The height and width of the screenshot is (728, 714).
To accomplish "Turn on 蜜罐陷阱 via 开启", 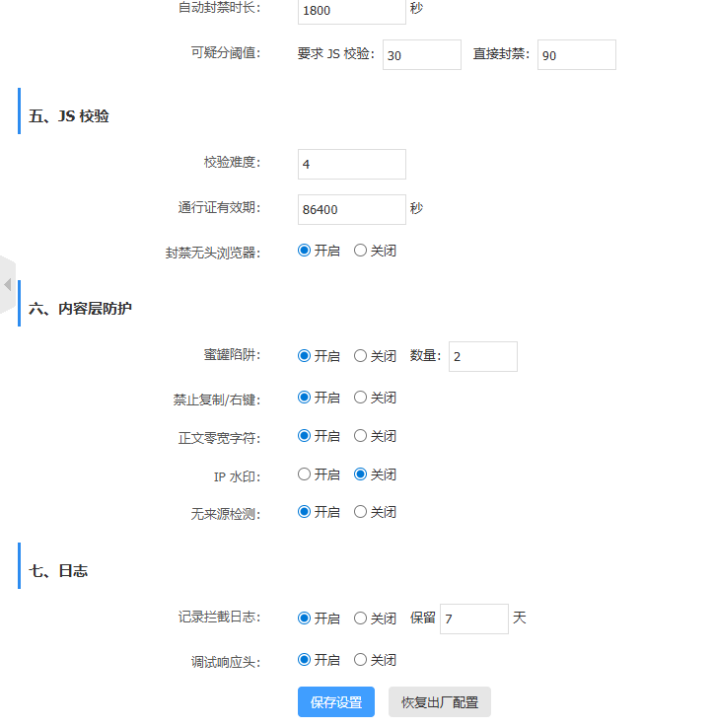I will (x=304, y=356).
